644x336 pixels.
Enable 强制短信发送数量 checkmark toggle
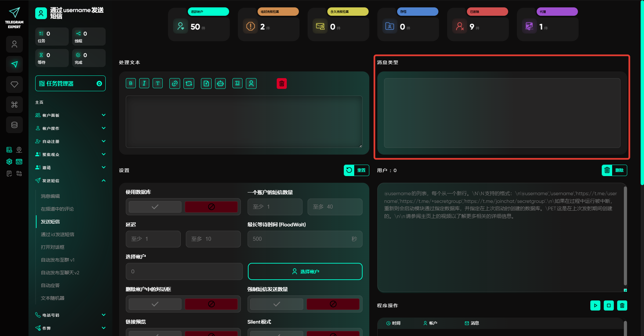pos(277,304)
